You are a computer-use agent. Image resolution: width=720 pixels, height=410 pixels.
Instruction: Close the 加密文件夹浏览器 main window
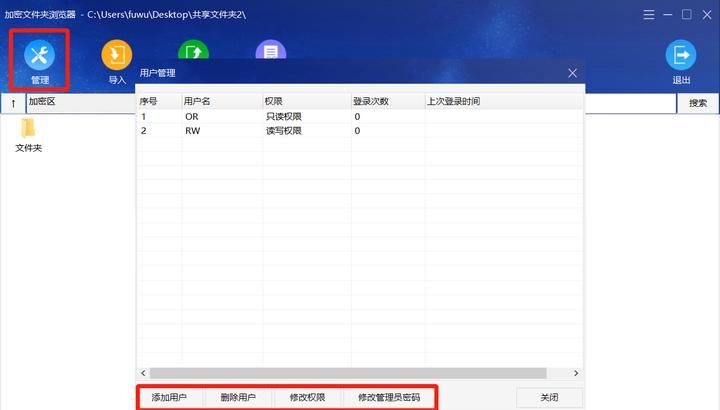point(707,15)
